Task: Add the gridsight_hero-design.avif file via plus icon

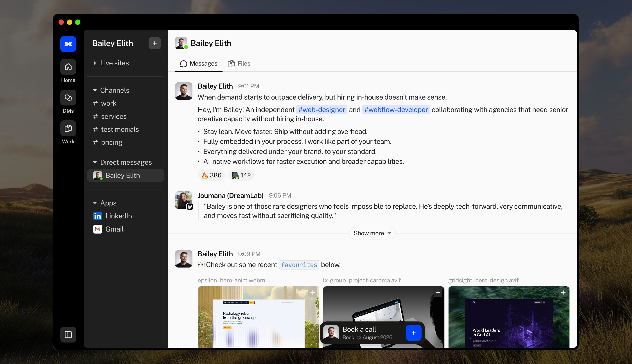Action: click(x=563, y=293)
